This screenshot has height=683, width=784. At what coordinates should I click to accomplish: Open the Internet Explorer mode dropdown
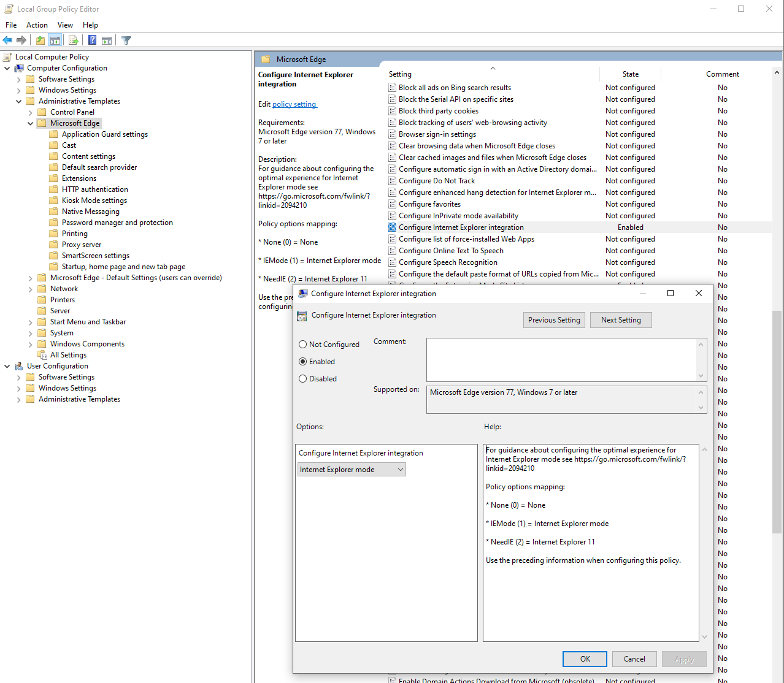coord(352,470)
